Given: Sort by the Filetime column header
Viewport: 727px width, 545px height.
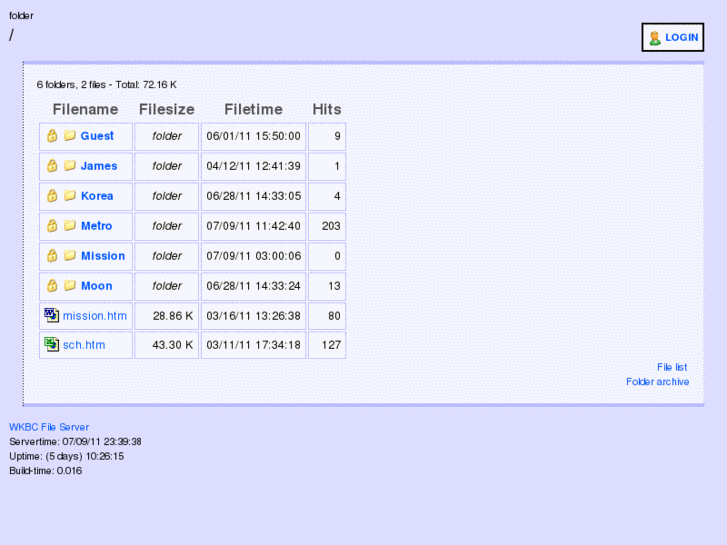Looking at the screenshot, I should point(253,109).
